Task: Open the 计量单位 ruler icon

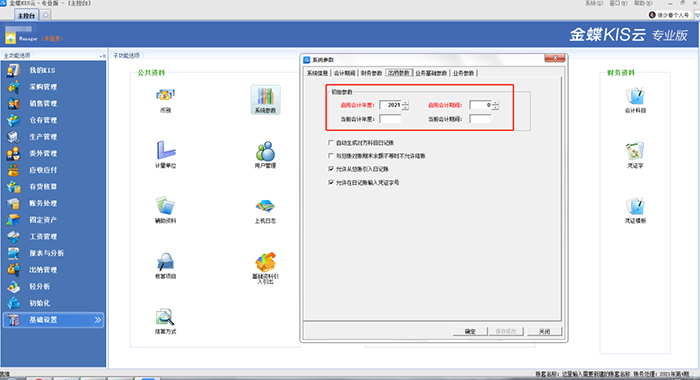Action: pyautogui.click(x=166, y=154)
